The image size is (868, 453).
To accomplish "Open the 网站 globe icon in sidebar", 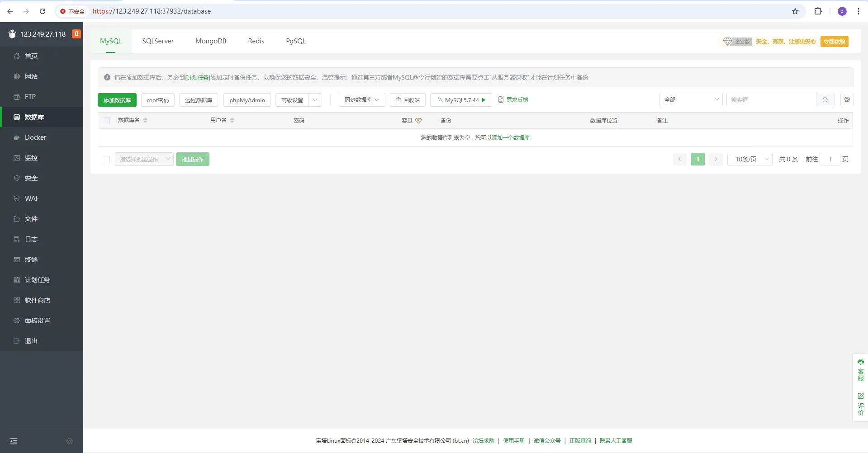I will pyautogui.click(x=17, y=76).
